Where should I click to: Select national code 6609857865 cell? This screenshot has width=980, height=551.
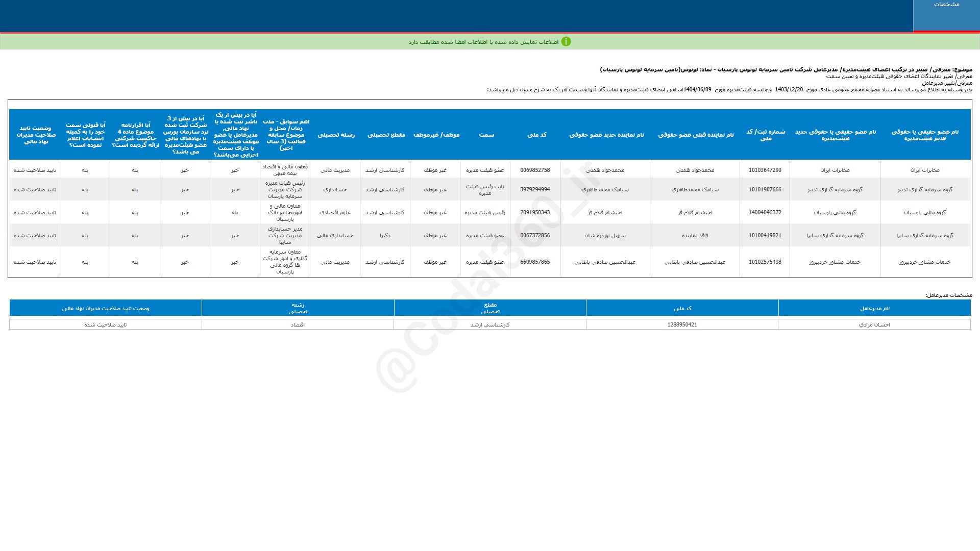click(535, 262)
